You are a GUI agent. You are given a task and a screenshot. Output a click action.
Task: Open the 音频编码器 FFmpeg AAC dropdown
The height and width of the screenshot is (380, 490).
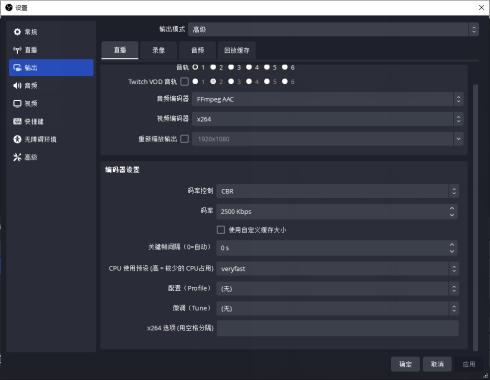pyautogui.click(x=328, y=99)
